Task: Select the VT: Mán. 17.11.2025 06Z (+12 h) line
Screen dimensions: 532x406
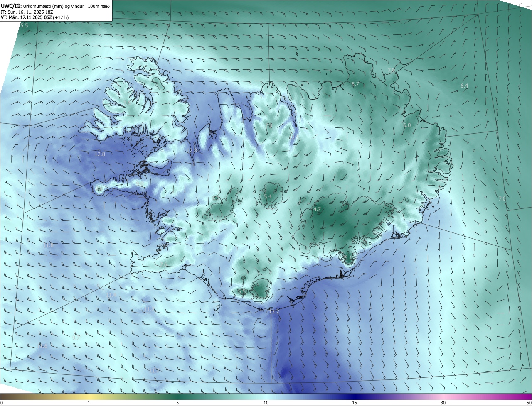Action: point(34,17)
